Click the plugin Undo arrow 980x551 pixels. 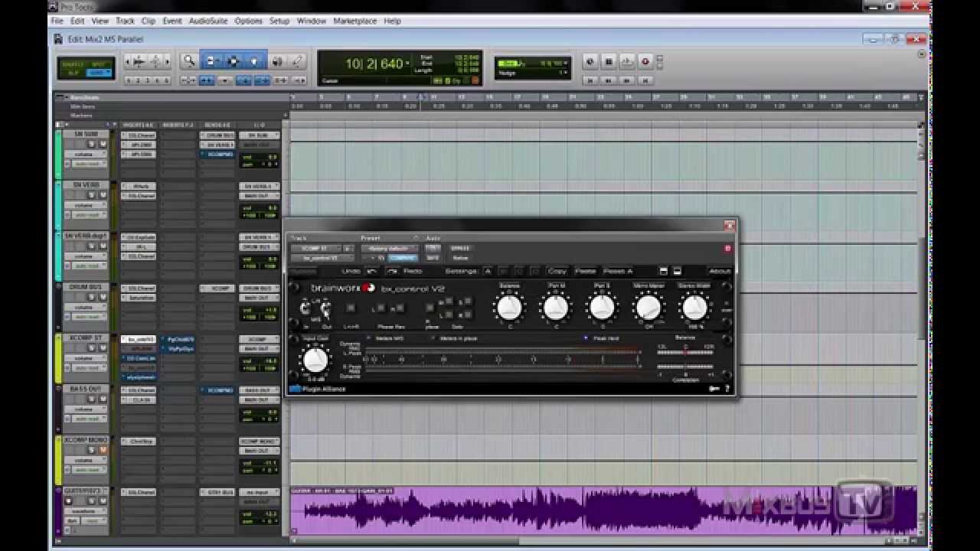click(372, 271)
